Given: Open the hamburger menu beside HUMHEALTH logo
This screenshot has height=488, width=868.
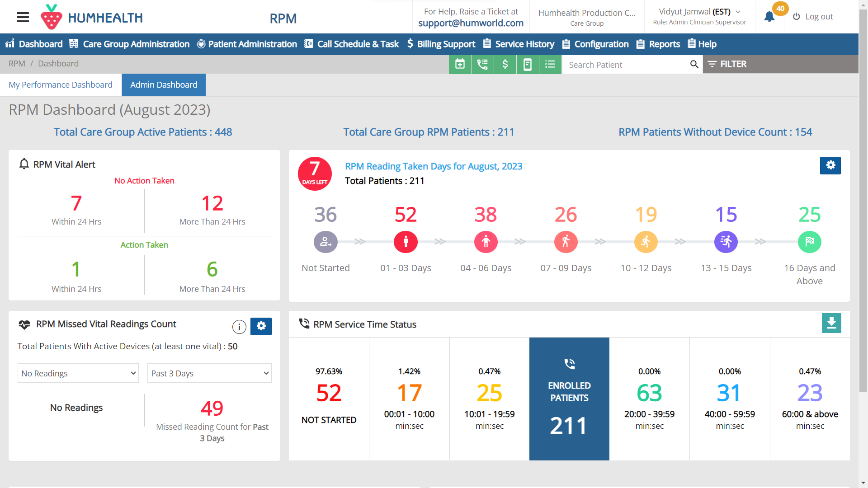Looking at the screenshot, I should [22, 17].
